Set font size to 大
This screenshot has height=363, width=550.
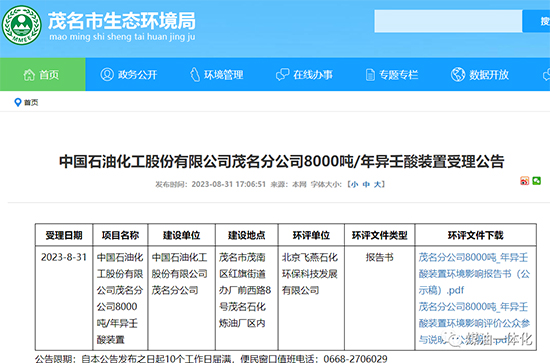pyautogui.click(x=377, y=184)
